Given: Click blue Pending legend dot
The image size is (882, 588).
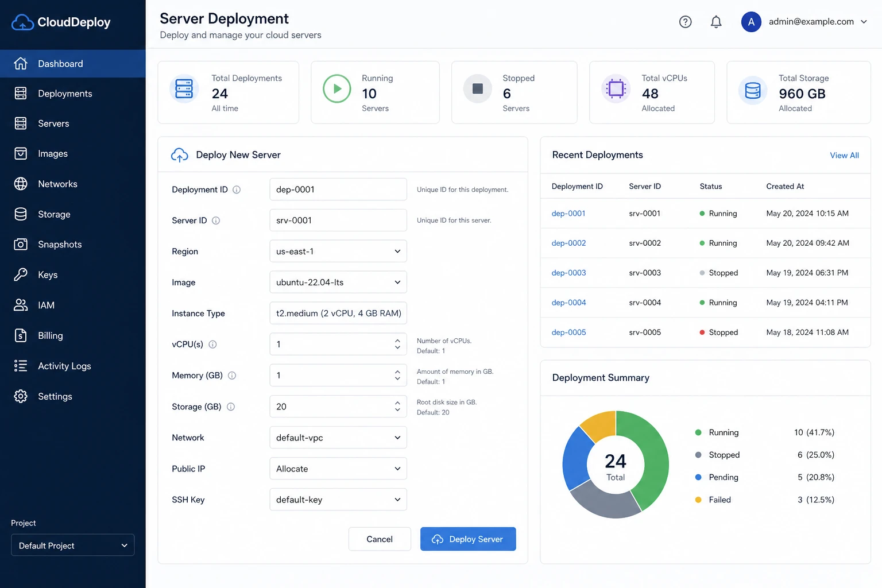Looking at the screenshot, I should (x=698, y=477).
